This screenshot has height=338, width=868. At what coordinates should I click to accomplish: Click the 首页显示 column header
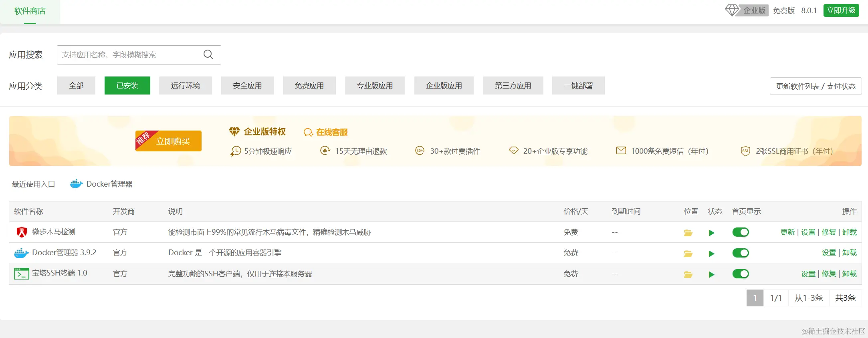[x=746, y=211]
